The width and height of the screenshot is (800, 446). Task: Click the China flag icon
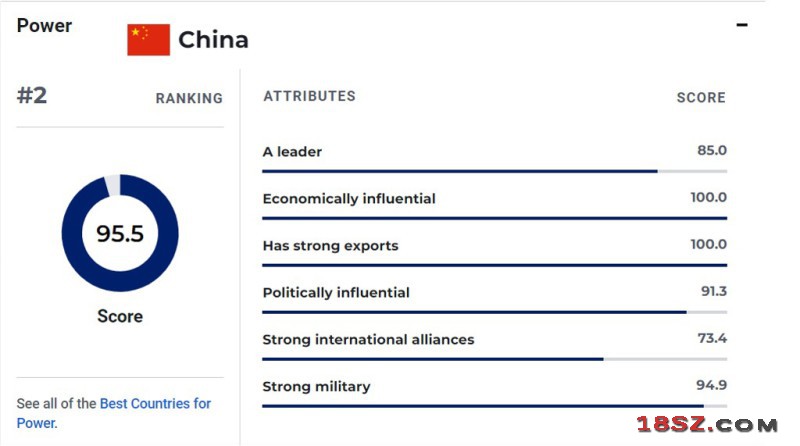(x=148, y=39)
